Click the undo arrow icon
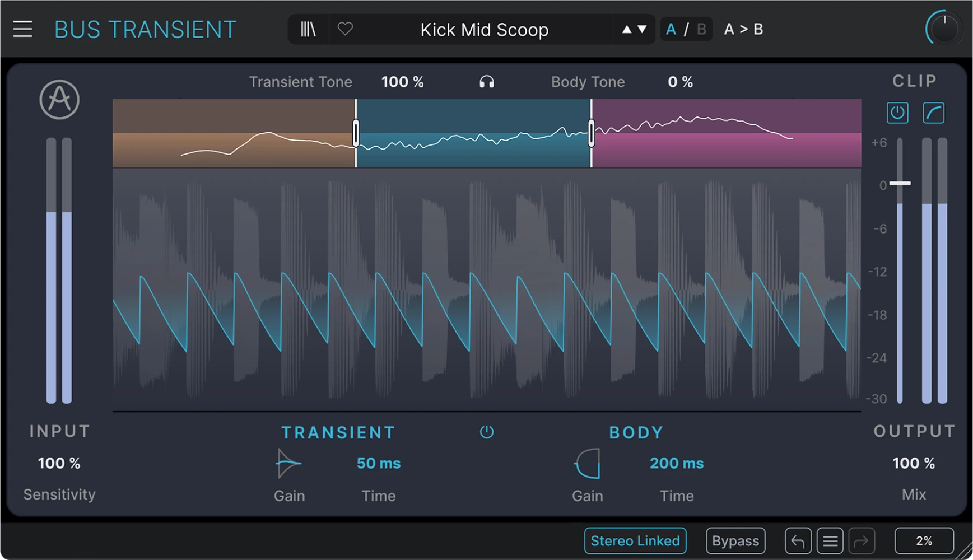The width and height of the screenshot is (973, 560). (798, 540)
